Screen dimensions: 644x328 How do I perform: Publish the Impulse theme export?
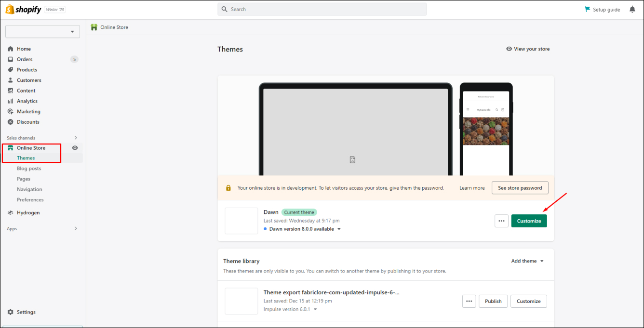[493, 301]
